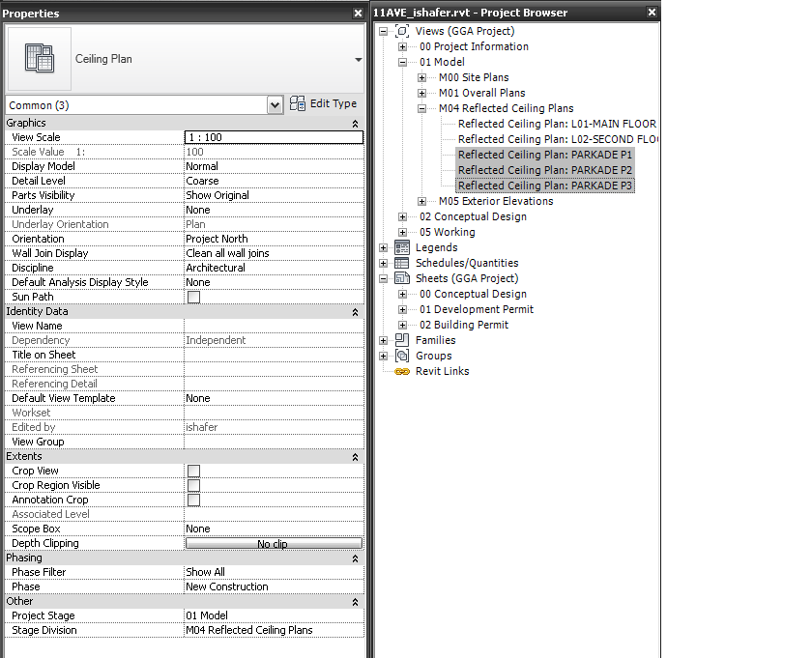Select Reflected Ceiling Plan: L02-SECOND FLOOR

click(x=559, y=139)
